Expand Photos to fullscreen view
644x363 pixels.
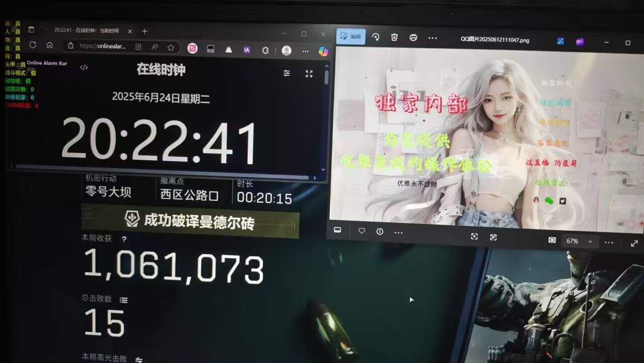[x=634, y=244]
